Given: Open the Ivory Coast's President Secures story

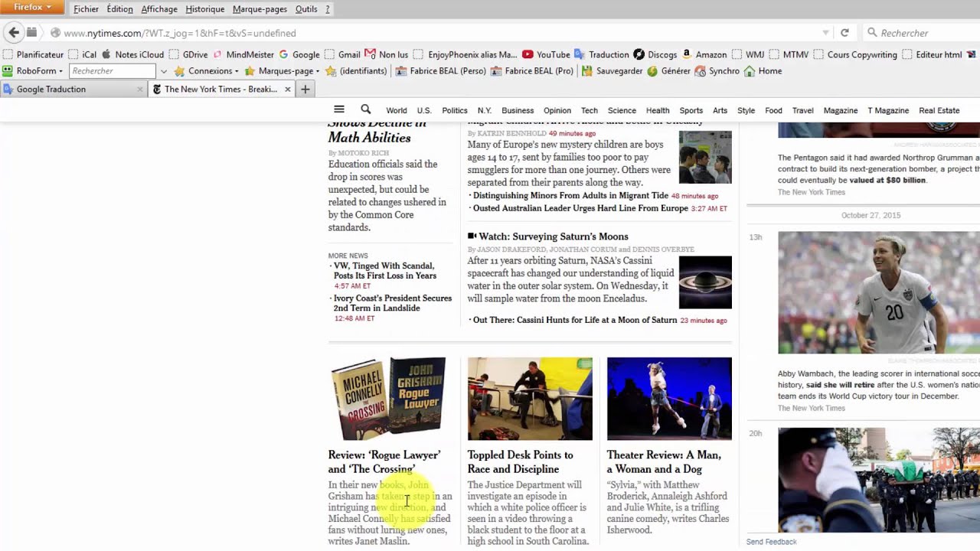Looking at the screenshot, I should [393, 303].
